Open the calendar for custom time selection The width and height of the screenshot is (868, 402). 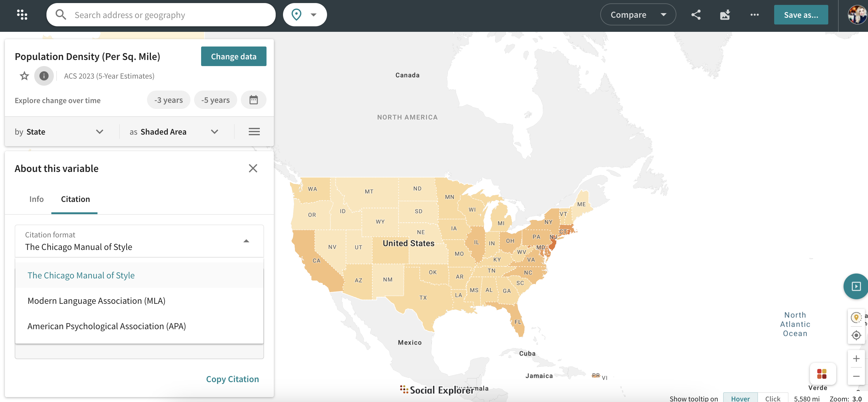pyautogui.click(x=254, y=99)
